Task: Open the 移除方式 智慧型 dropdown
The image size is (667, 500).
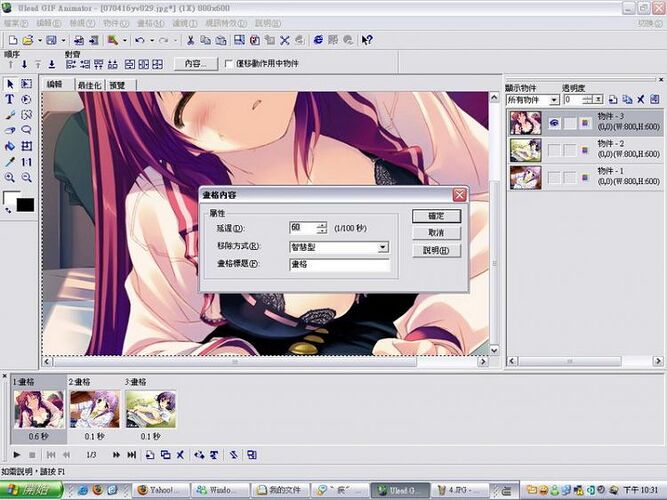Action: click(383, 247)
